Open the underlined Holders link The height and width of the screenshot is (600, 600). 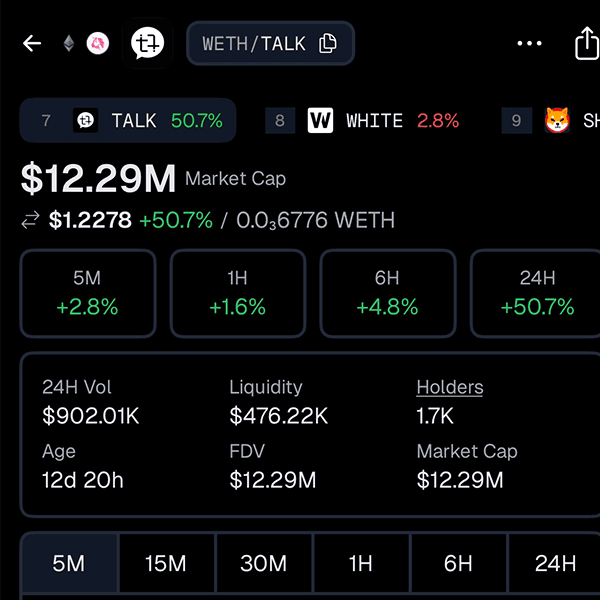click(x=450, y=387)
